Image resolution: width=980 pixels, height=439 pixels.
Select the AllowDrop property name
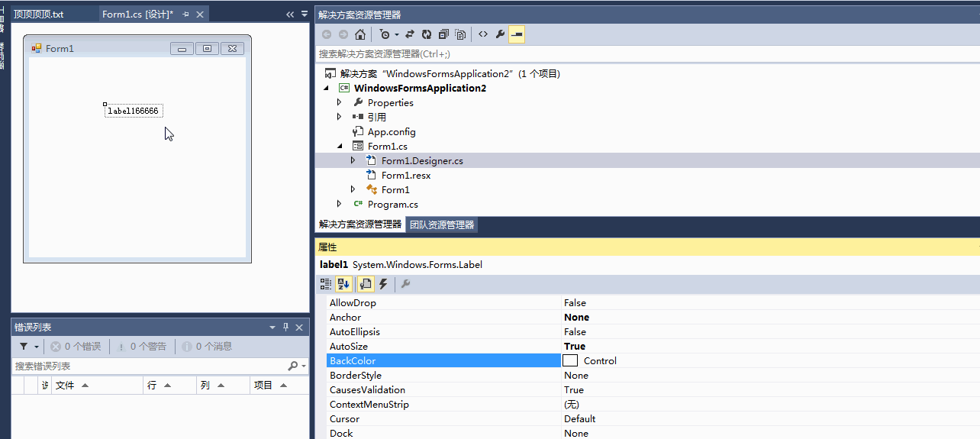353,303
